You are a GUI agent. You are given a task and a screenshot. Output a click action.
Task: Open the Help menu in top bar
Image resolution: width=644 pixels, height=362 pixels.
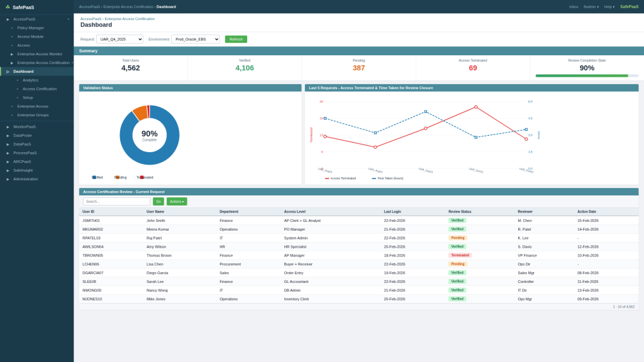pos(609,7)
